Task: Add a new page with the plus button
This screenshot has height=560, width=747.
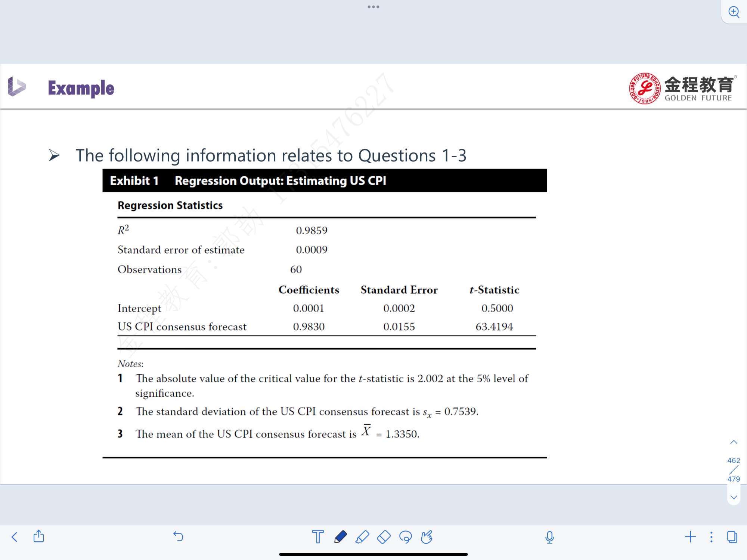Action: (x=690, y=537)
